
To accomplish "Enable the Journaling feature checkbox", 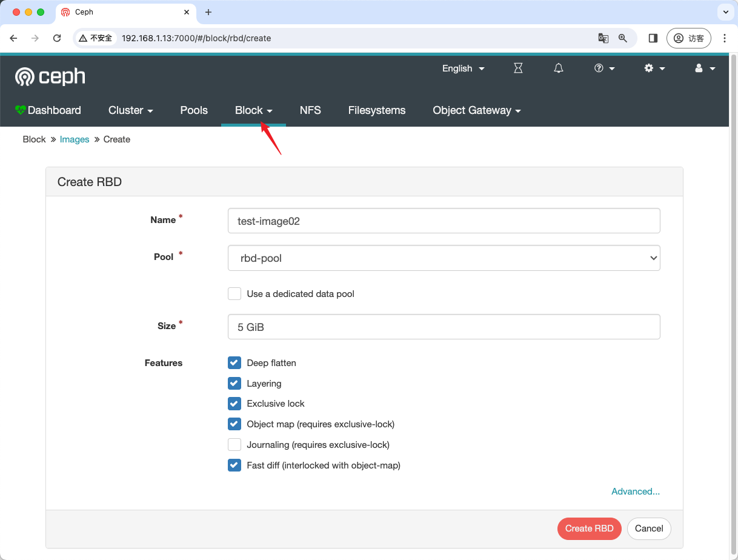I will click(x=234, y=445).
